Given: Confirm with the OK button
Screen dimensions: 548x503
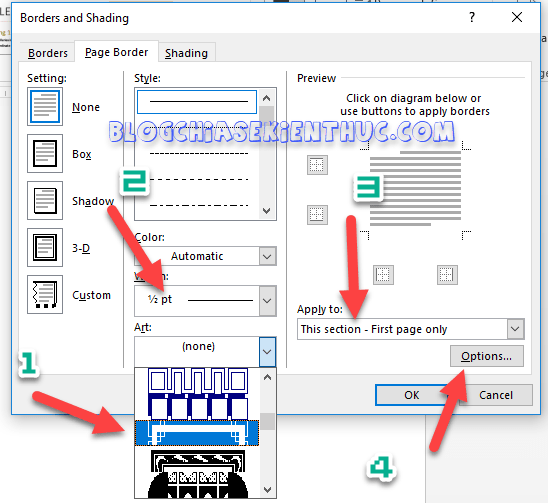Looking at the screenshot, I should pos(412,395).
